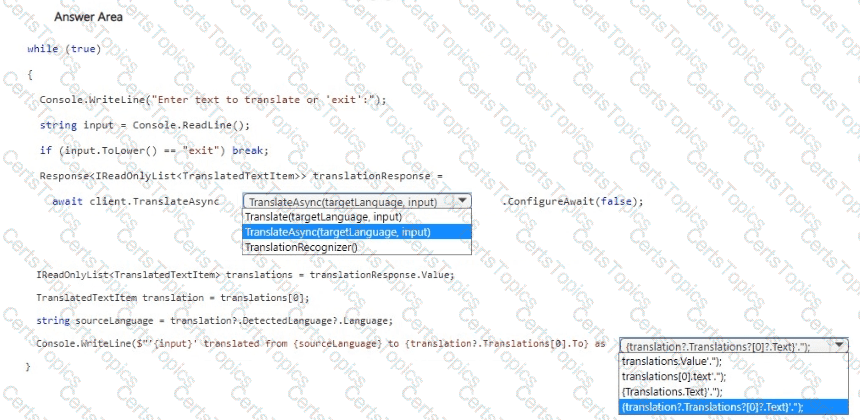Screen dimensions: 860x420
Task: Click the TranslateAsync combo box field showing the current selection
Action: point(346,201)
